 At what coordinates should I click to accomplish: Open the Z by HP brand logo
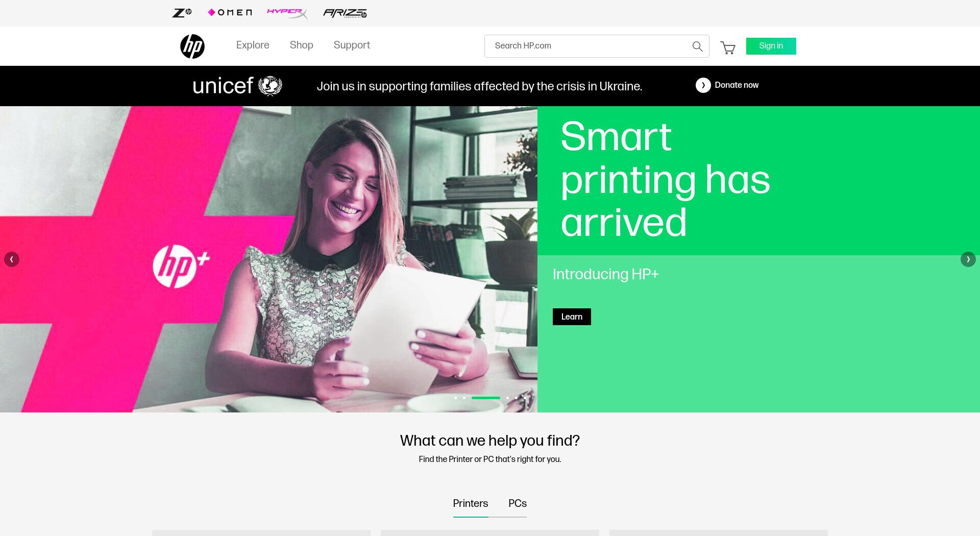[182, 13]
